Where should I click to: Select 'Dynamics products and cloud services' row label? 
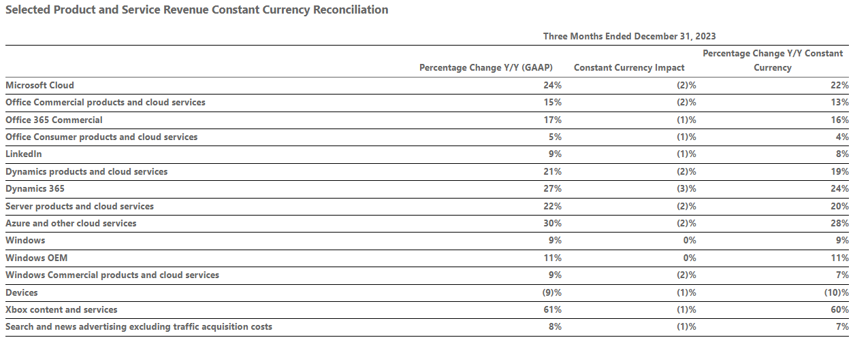click(x=86, y=172)
